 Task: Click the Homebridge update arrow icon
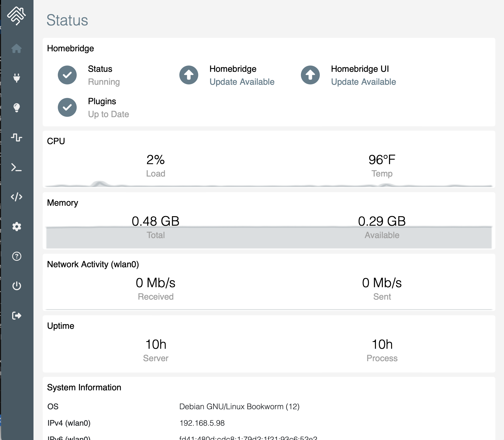tap(189, 75)
